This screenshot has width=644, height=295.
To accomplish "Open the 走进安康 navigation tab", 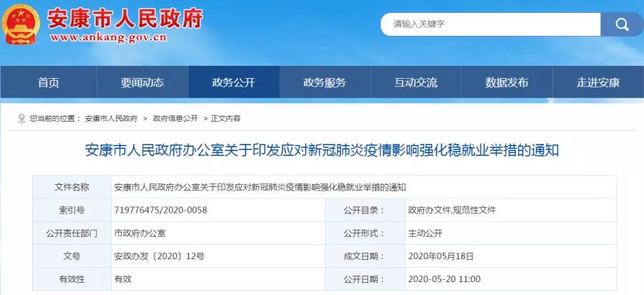I will pyautogui.click(x=598, y=82).
